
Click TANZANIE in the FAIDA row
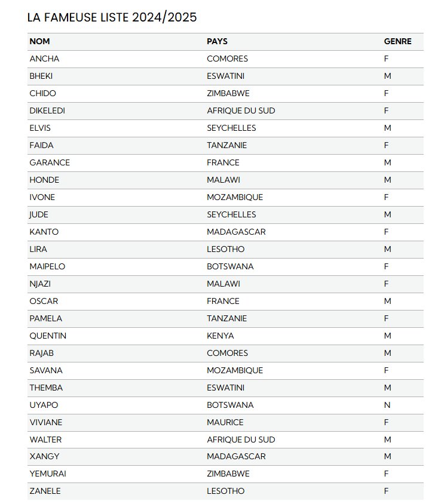[227, 145]
